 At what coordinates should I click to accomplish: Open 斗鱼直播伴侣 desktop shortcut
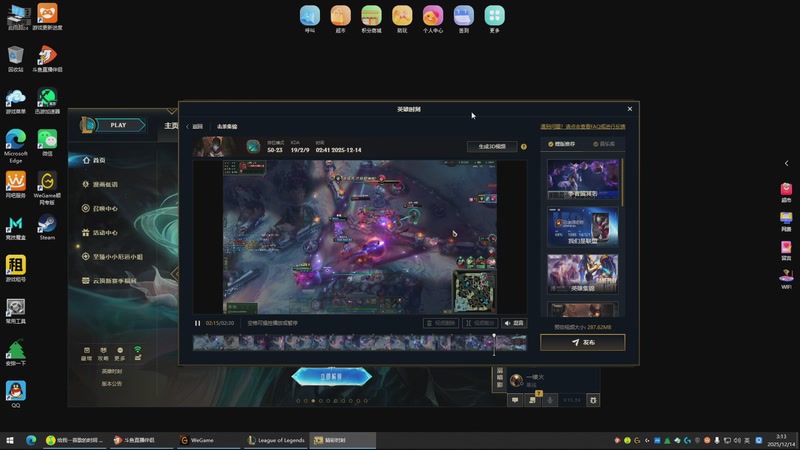coord(47,59)
